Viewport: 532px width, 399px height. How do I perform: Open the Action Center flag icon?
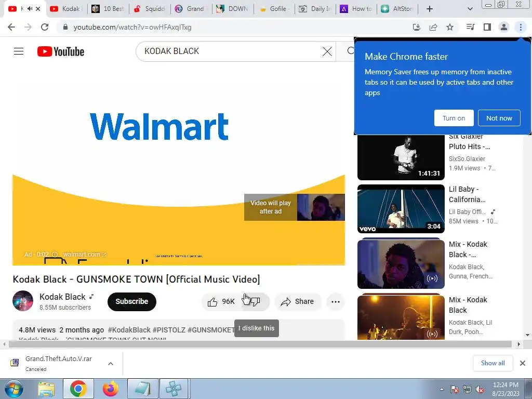(455, 389)
